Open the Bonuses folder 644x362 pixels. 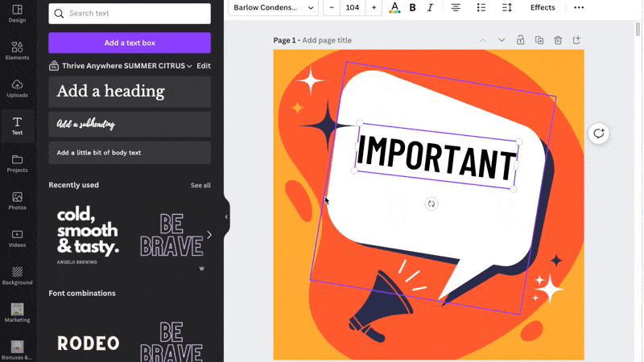click(17, 350)
